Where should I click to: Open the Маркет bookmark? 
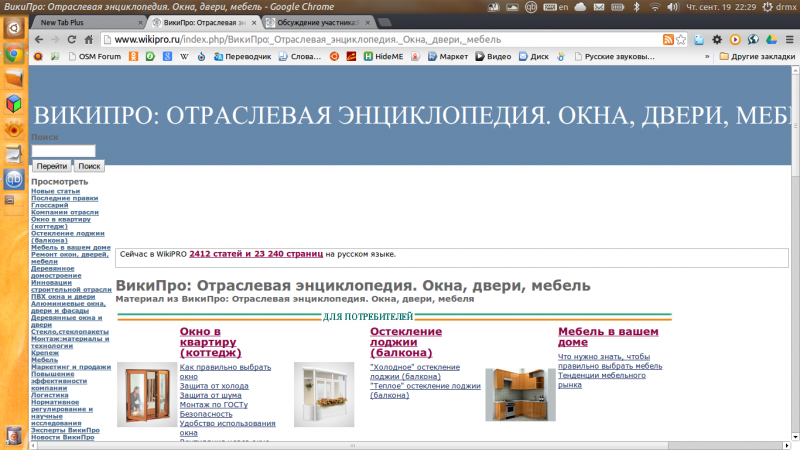click(x=448, y=57)
